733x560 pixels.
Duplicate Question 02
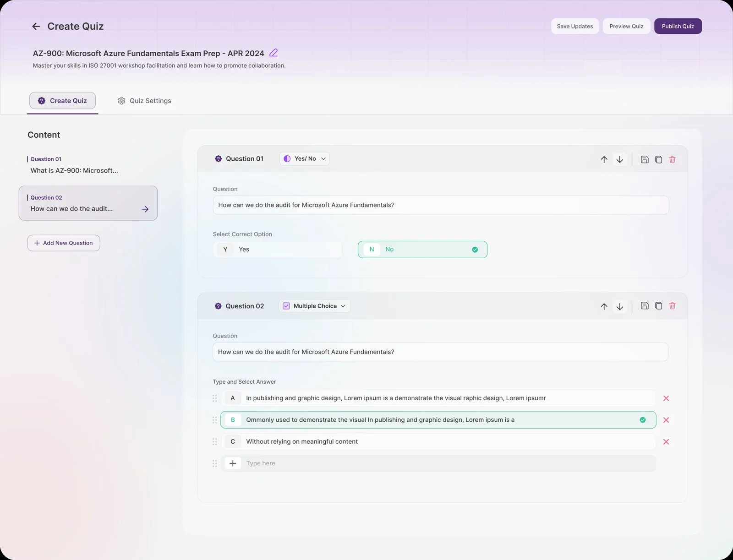(658, 305)
